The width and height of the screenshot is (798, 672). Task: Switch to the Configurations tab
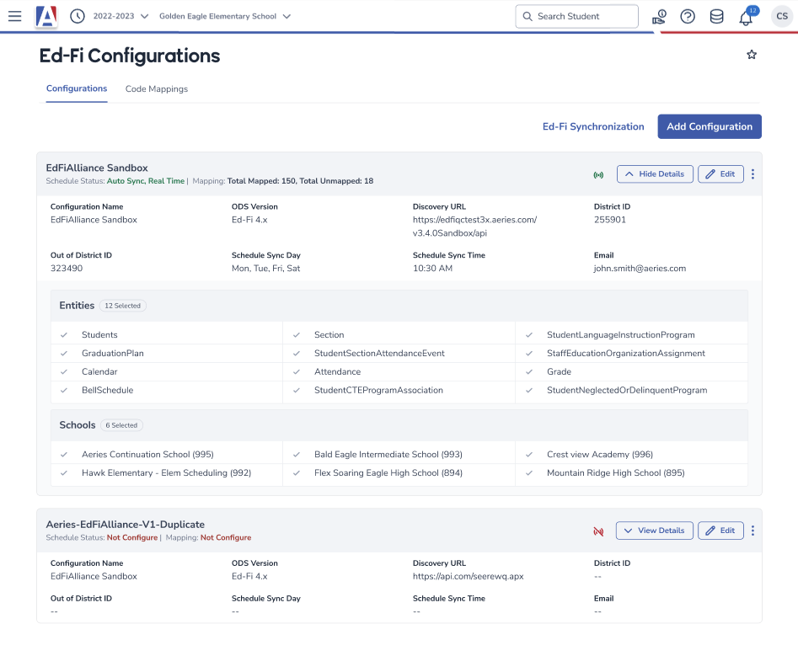[x=77, y=88]
